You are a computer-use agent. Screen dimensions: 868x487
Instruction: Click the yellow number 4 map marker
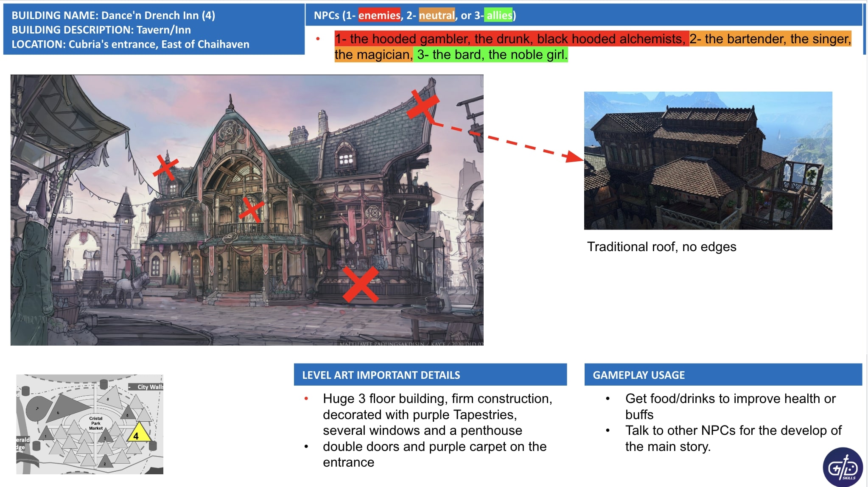pyautogui.click(x=137, y=434)
